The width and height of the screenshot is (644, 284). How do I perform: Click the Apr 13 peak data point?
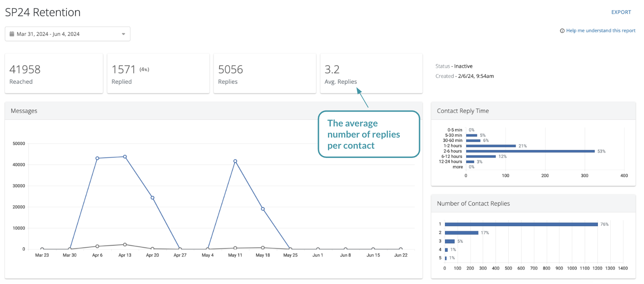pyautogui.click(x=125, y=157)
